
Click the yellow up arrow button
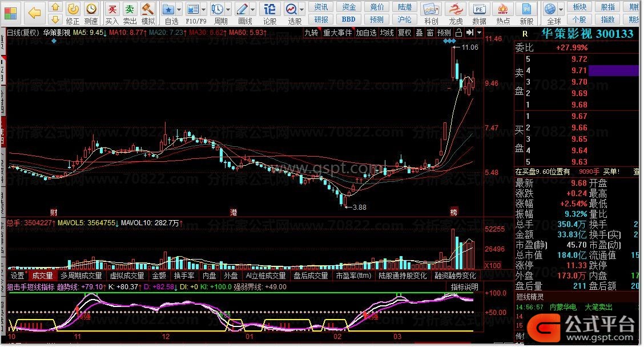point(55,7)
